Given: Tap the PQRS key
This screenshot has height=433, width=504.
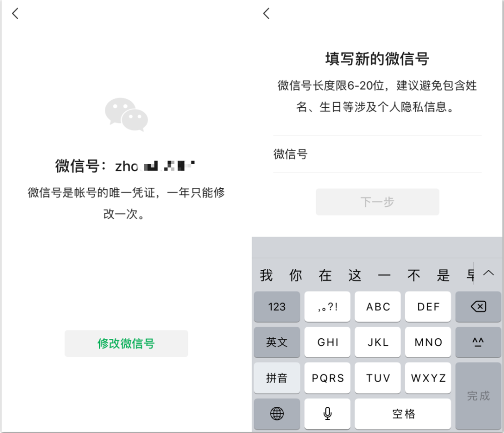Looking at the screenshot, I should pyautogui.click(x=327, y=378).
